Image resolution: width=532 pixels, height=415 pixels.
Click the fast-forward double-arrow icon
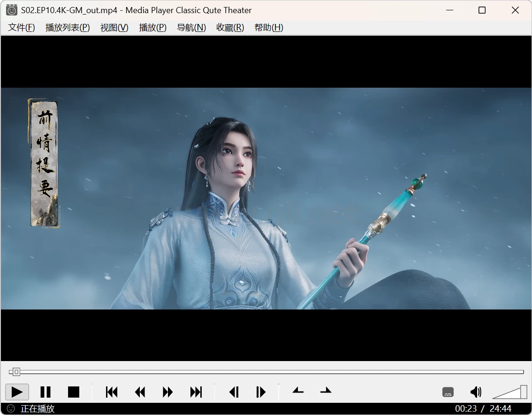pos(167,392)
